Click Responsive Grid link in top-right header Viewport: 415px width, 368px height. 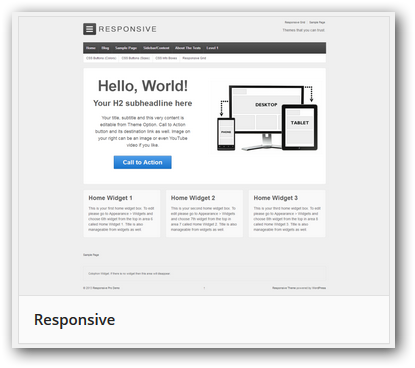pos(295,22)
